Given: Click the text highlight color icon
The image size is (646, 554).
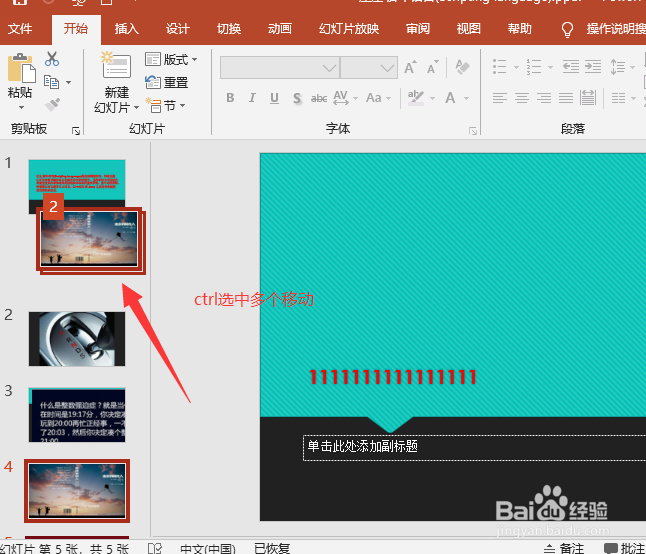Looking at the screenshot, I should [416, 98].
